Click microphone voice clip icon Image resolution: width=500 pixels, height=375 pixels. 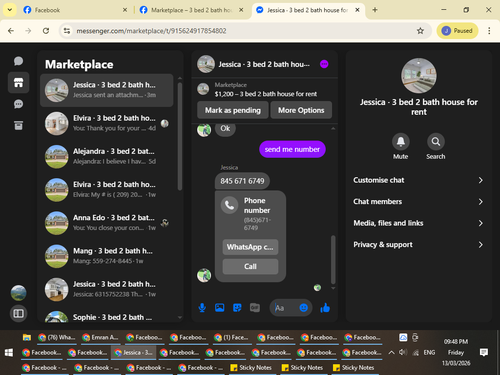(202, 308)
